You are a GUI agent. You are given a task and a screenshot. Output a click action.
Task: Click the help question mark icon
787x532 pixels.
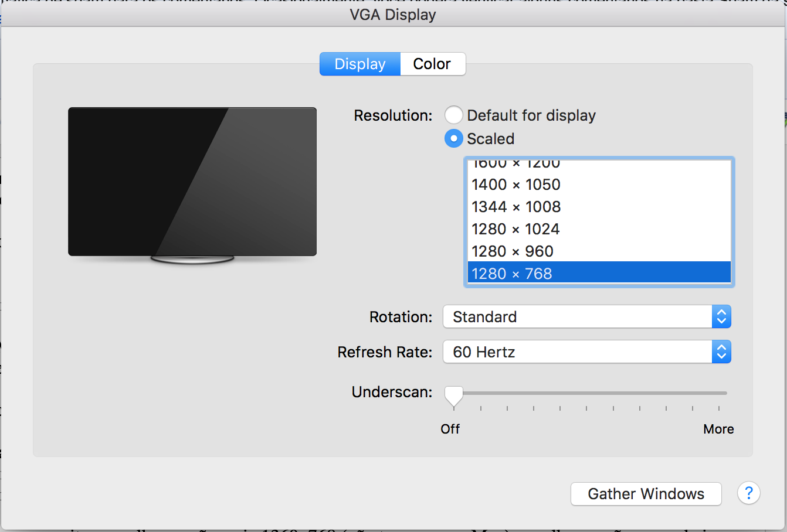749,493
